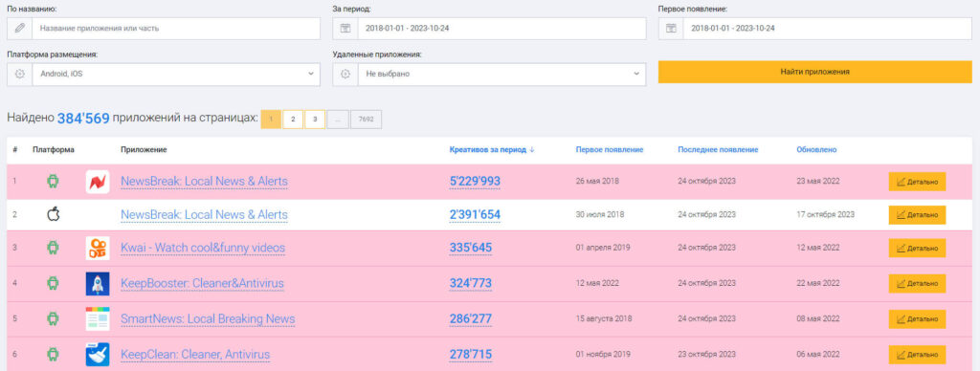Jump to last page 7692
Screen dimensions: 980x371
[x=367, y=120]
